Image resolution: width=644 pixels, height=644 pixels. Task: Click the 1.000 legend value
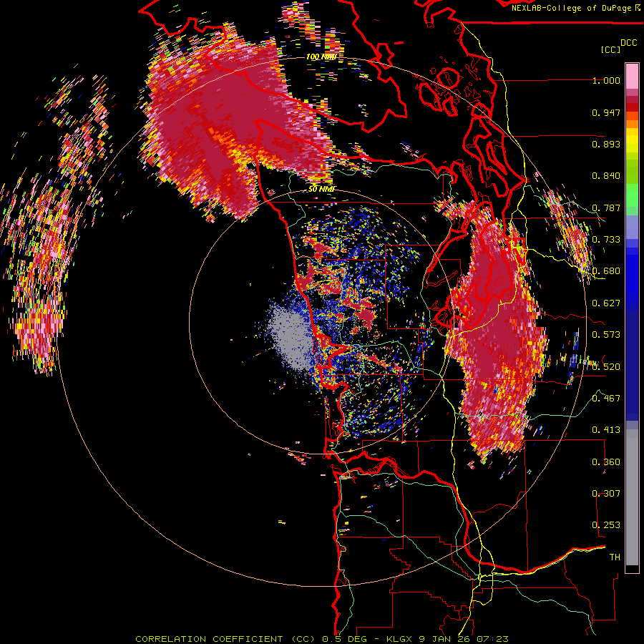[x=606, y=80]
